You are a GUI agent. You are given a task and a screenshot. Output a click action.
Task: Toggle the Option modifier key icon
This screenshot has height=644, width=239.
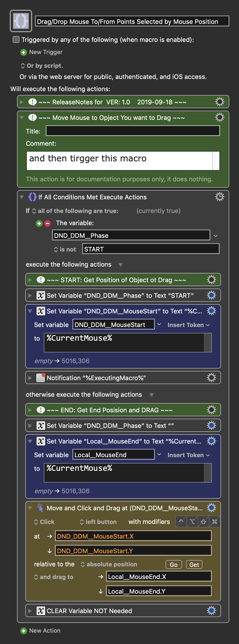192,522
